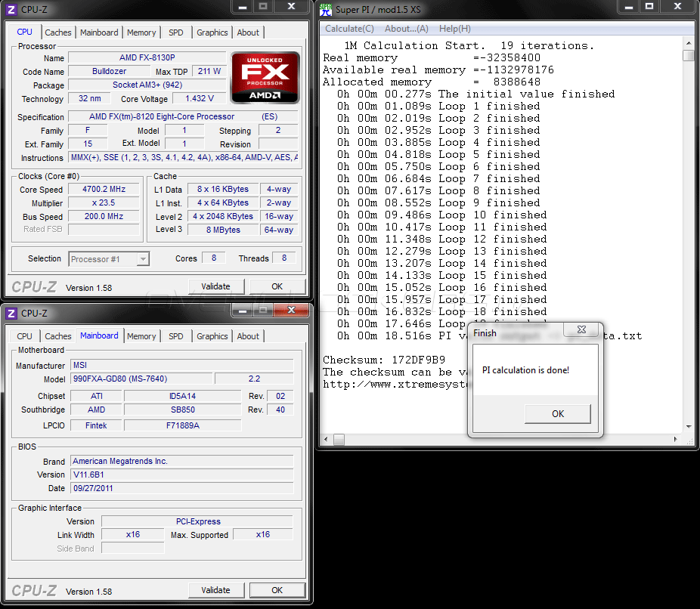Image resolution: width=700 pixels, height=609 pixels.
Task: Select SPD tab in top CPU-Z window
Action: coord(176,32)
